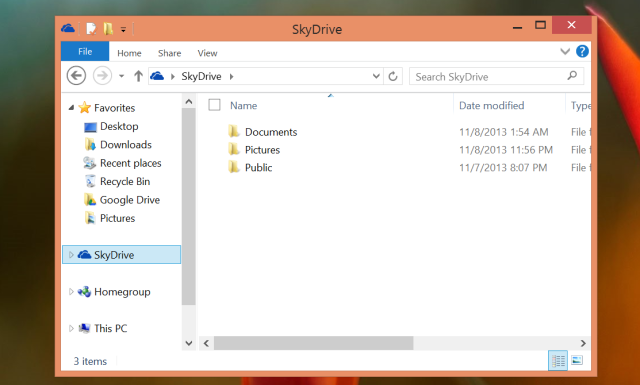Close the SkyDrive window

pyautogui.click(x=571, y=25)
